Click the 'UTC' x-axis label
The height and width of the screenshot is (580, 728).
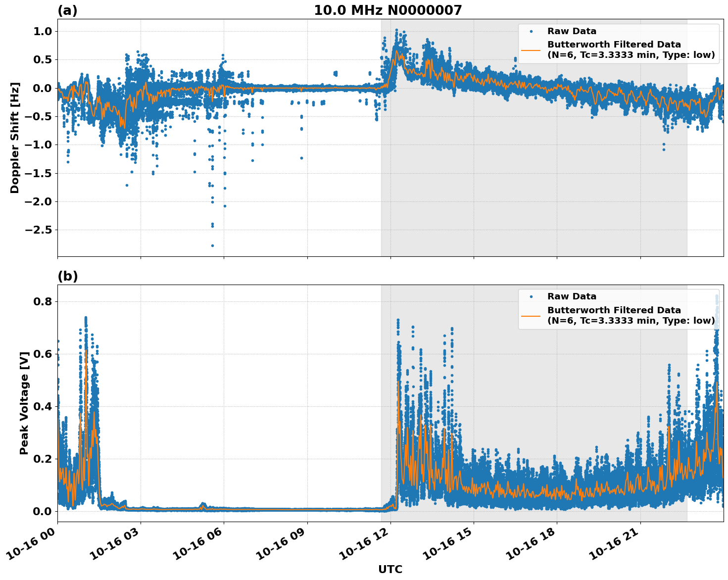(390, 569)
